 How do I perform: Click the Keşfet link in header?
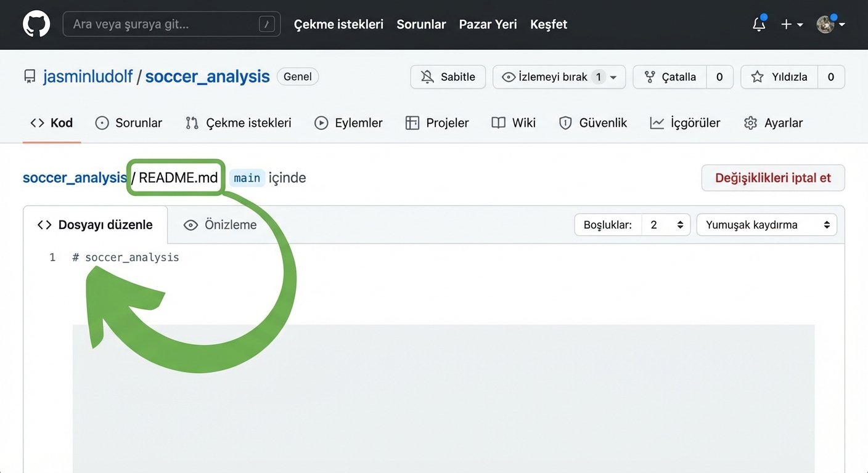548,25
